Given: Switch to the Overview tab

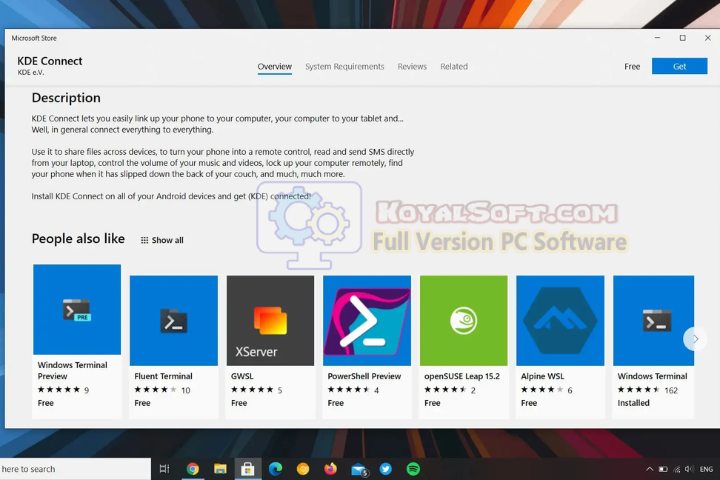Looking at the screenshot, I should (275, 67).
